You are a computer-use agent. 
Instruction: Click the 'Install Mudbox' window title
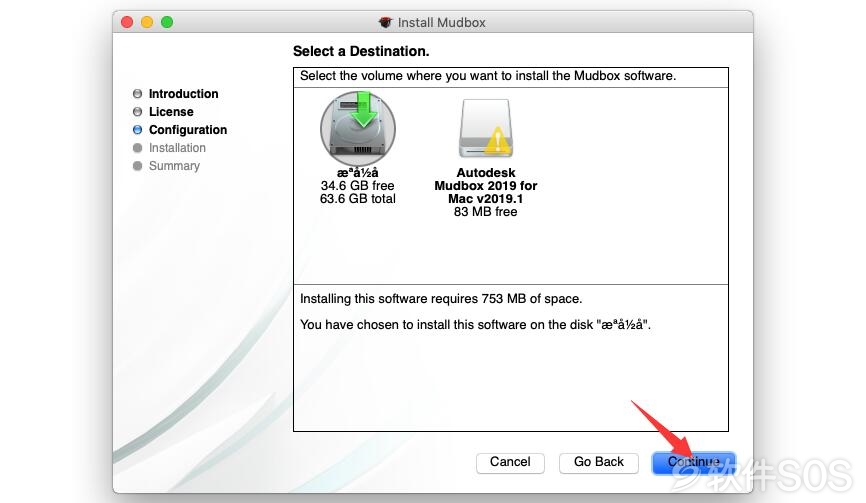(442, 23)
